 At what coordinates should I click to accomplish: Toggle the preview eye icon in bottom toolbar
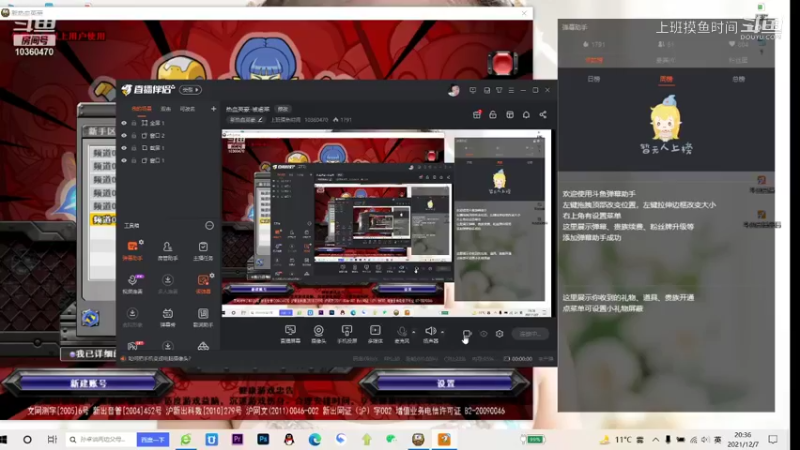pyautogui.click(x=484, y=334)
